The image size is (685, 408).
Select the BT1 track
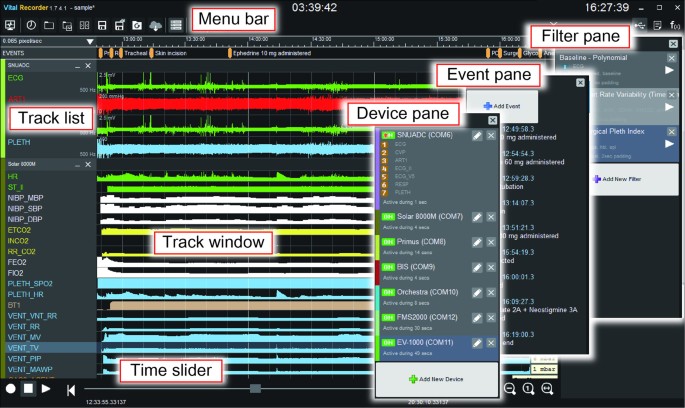pyautogui.click(x=14, y=305)
